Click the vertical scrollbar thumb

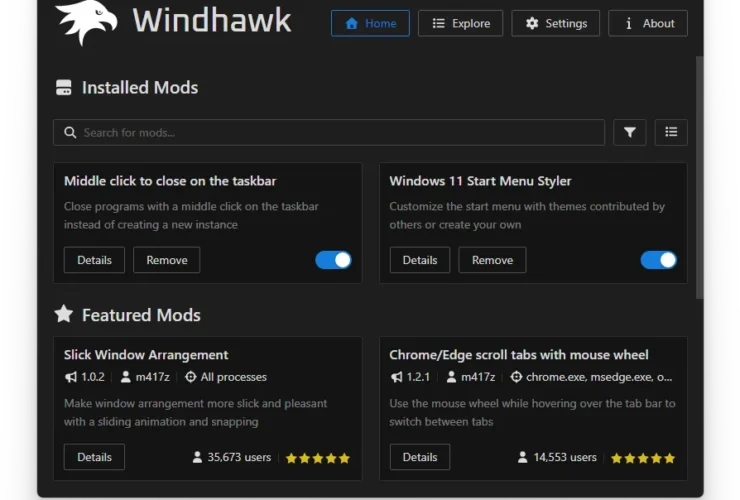pyautogui.click(x=699, y=177)
